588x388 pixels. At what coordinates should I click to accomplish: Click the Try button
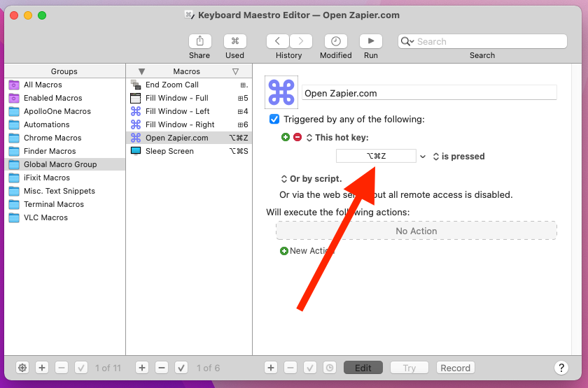[x=409, y=368]
